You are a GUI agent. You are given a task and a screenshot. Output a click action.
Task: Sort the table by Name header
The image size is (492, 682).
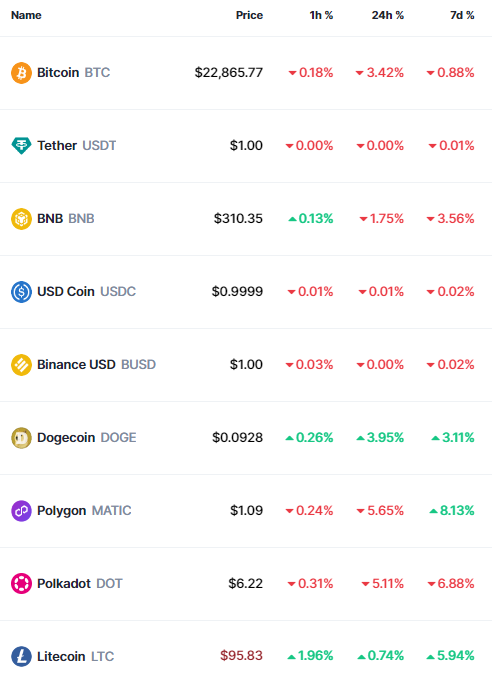(x=26, y=15)
